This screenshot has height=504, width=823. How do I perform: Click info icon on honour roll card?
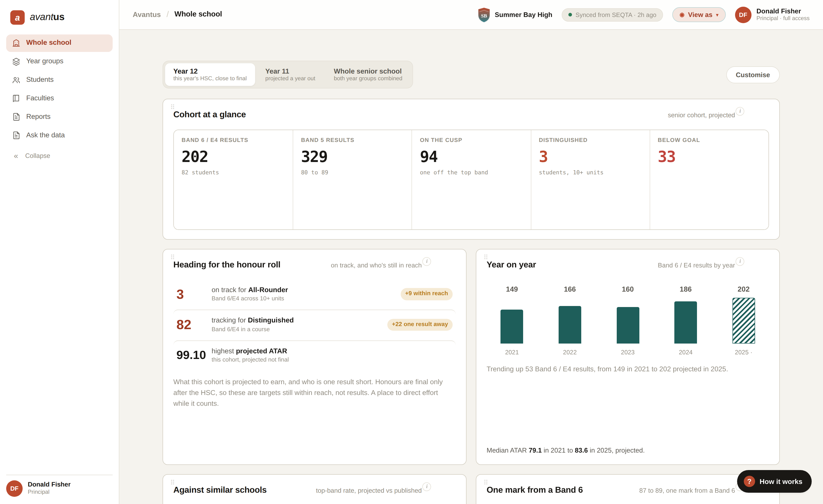pos(426,262)
